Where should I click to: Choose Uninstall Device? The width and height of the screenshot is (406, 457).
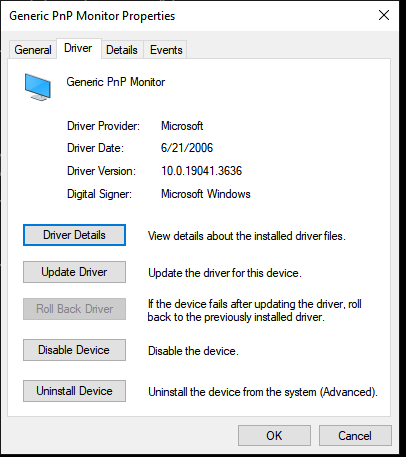[74, 391]
